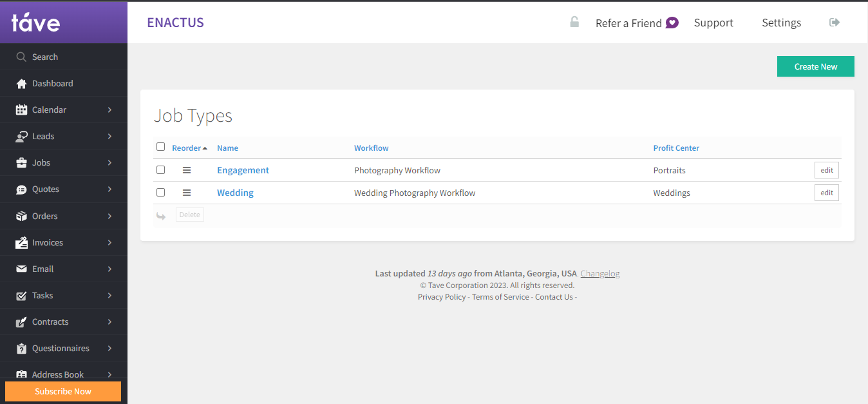The height and width of the screenshot is (404, 868).
Task: Open the Support menu
Action: click(713, 23)
